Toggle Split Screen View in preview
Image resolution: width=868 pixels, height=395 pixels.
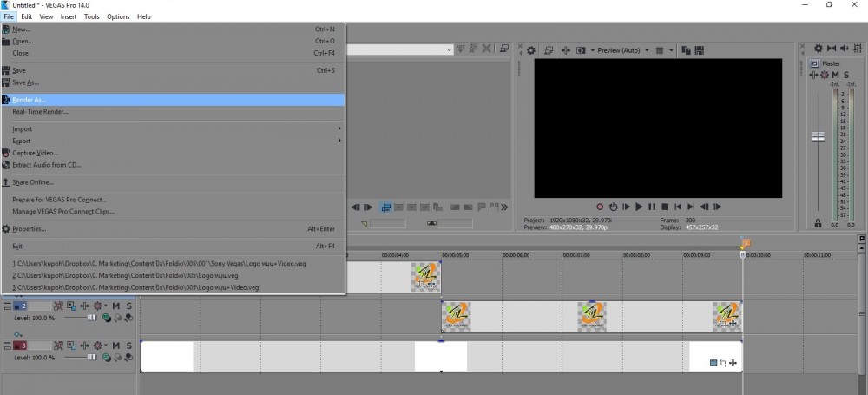pyautogui.click(x=581, y=50)
